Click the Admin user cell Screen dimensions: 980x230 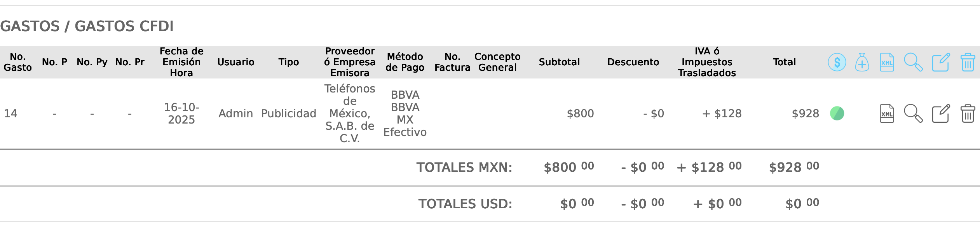pyautogui.click(x=235, y=113)
